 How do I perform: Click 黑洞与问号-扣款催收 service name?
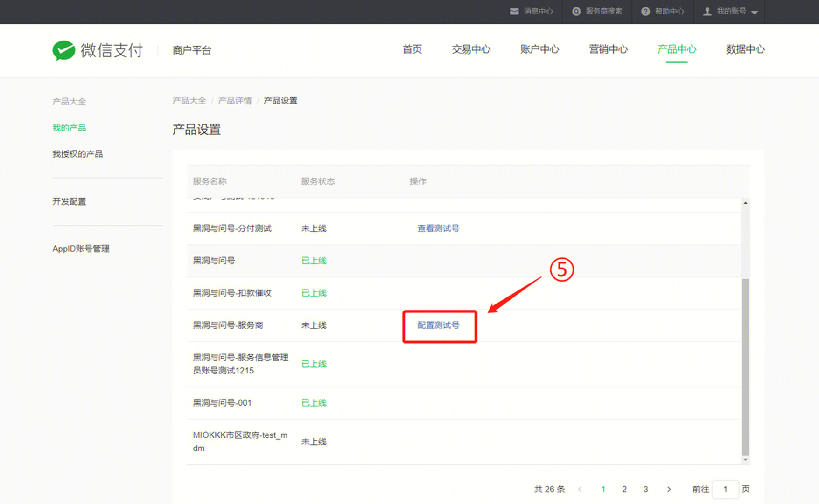click(232, 293)
